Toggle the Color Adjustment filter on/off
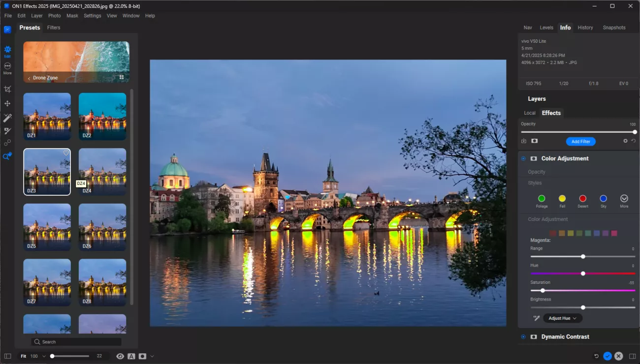This screenshot has width=640, height=364. 523,158
